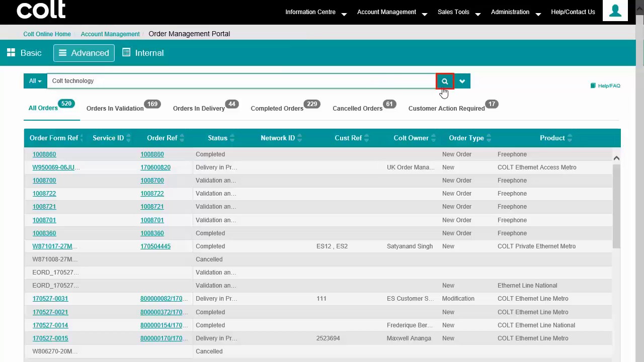Viewport: 644px width, 362px height.
Task: Open order form ref 1008860
Action: point(44,154)
